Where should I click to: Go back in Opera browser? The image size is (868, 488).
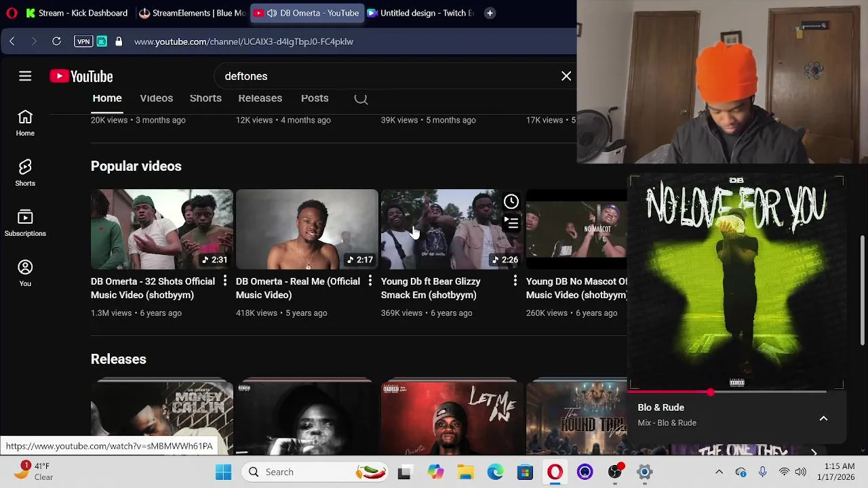[12, 41]
